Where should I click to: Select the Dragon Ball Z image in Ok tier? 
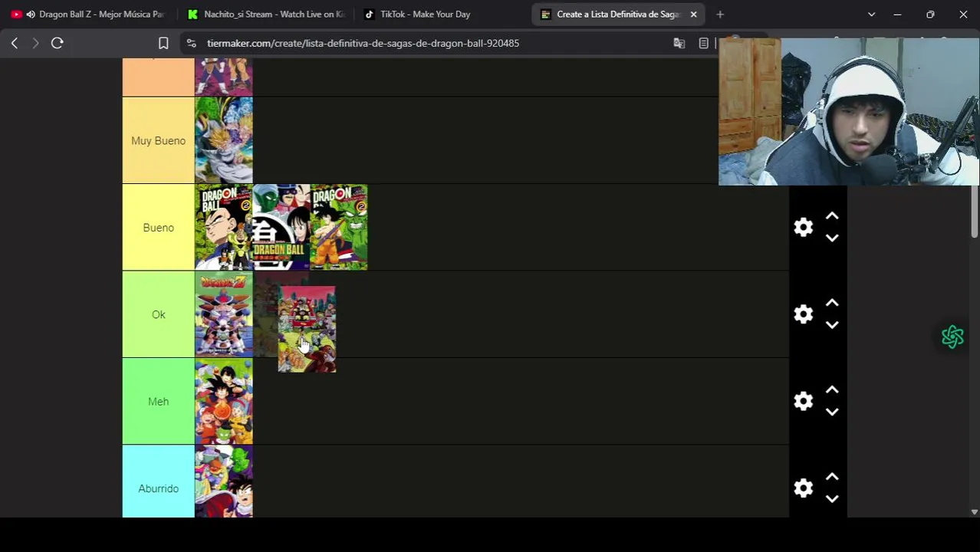point(224,314)
